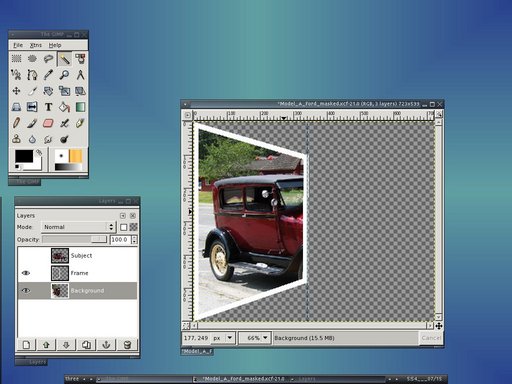Select the Color Picker eyedropper tool
This screenshot has height=384, width=512.
tap(48, 75)
